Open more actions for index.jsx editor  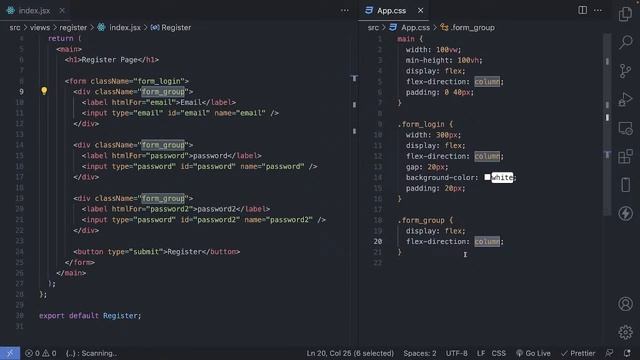344,10
